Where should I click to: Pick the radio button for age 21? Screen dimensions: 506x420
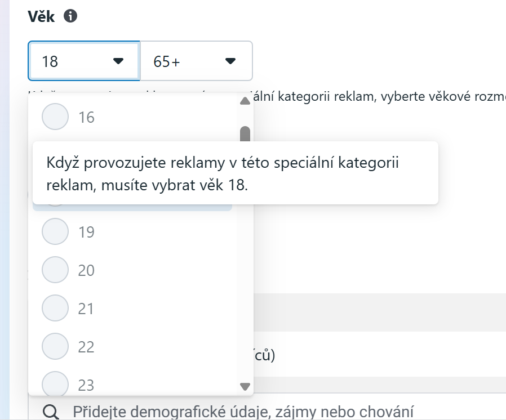coord(55,309)
